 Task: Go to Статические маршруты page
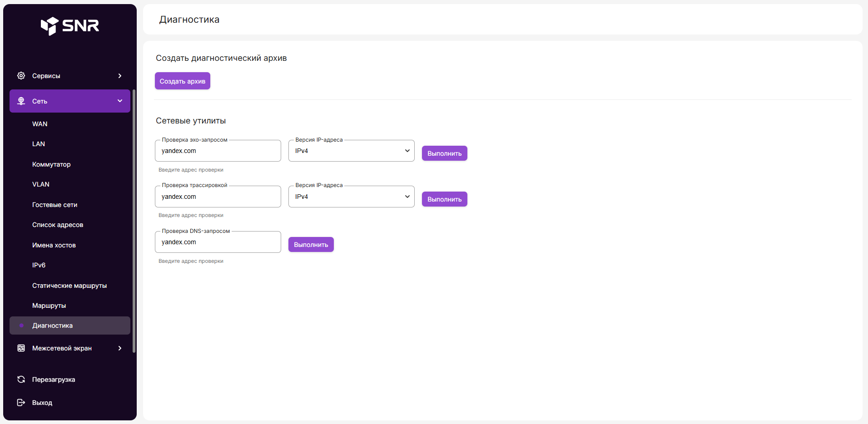69,286
